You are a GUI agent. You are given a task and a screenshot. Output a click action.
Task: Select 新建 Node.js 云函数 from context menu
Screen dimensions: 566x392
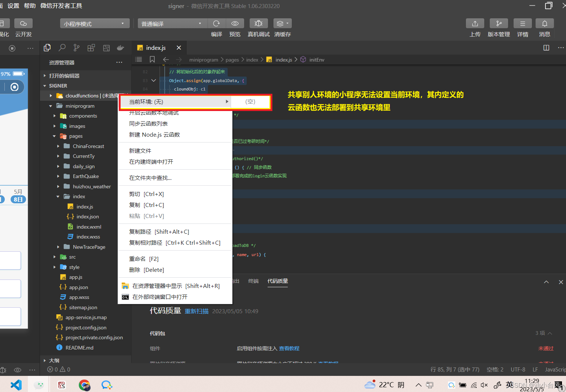pyautogui.click(x=154, y=134)
